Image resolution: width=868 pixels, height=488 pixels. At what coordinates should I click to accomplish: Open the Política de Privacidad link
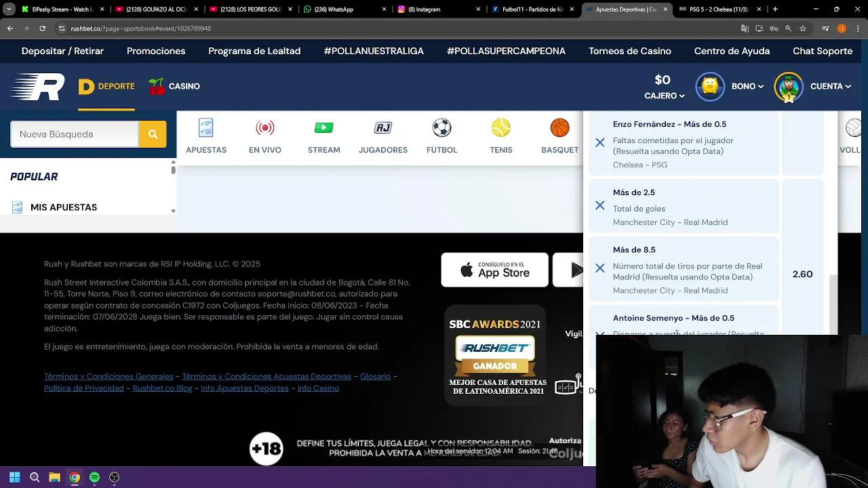tap(84, 388)
